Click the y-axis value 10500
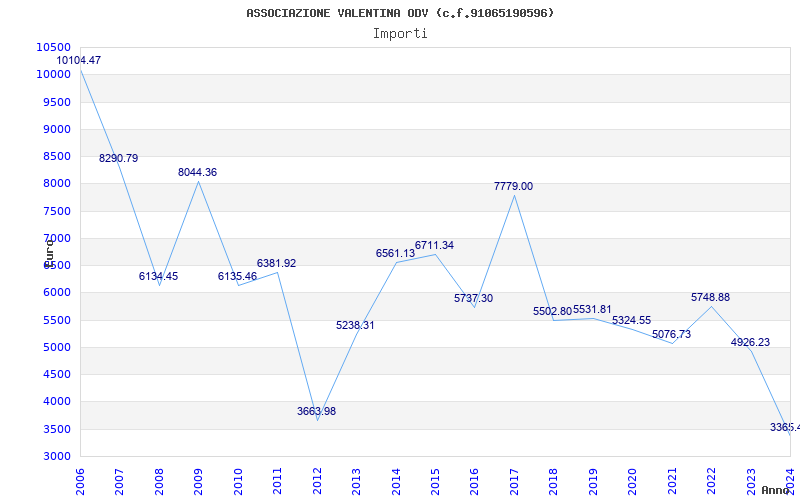This screenshot has width=800, height=500. coord(53,47)
